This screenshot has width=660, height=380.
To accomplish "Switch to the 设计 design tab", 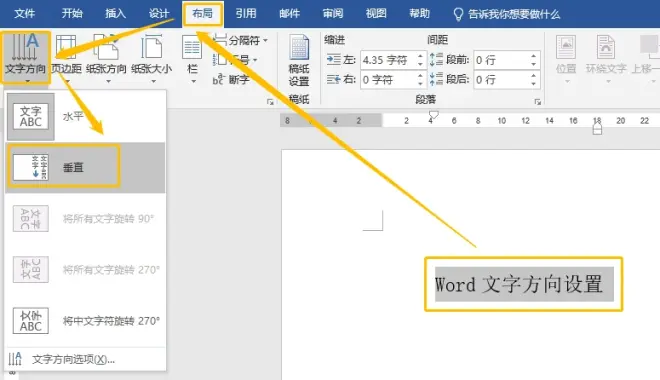I will [x=159, y=14].
